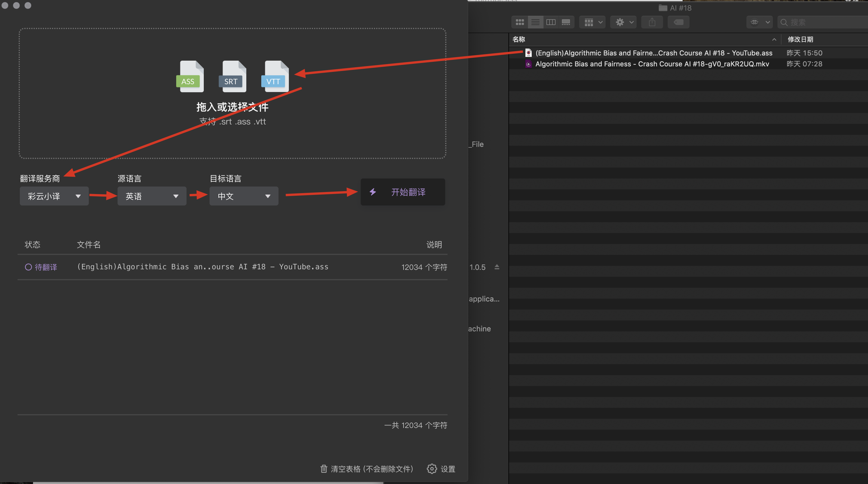Click the Finder share icon
The image size is (868, 484).
coord(652,22)
